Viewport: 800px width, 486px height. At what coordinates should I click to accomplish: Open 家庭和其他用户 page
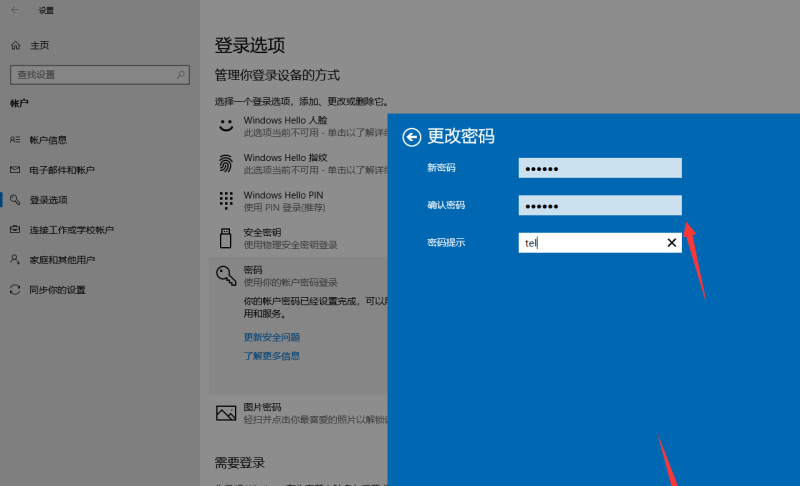(62, 260)
